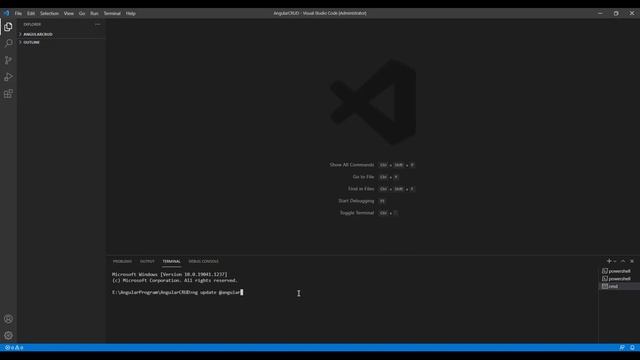Switch to the DEBUG CONSOLE tab
640x360 pixels.
pos(204,261)
